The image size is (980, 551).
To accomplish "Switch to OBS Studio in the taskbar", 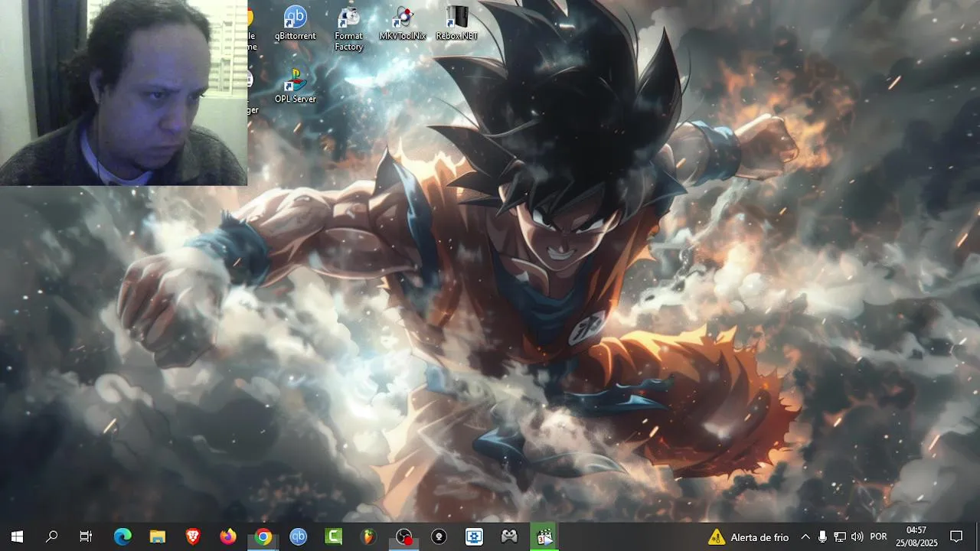I will [404, 537].
